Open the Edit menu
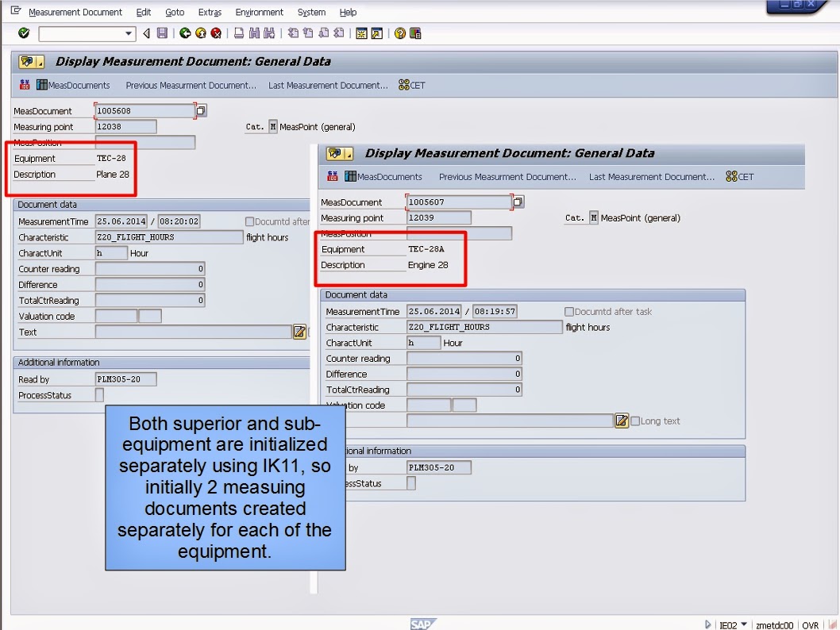This screenshot has height=630, width=840. click(144, 12)
